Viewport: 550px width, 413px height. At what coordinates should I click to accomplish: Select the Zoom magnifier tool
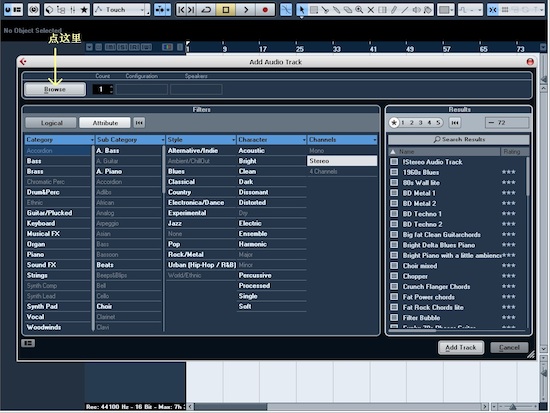point(359,10)
